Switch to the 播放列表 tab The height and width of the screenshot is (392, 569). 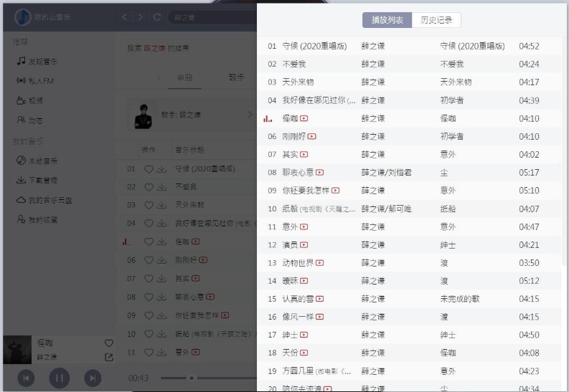(x=387, y=20)
